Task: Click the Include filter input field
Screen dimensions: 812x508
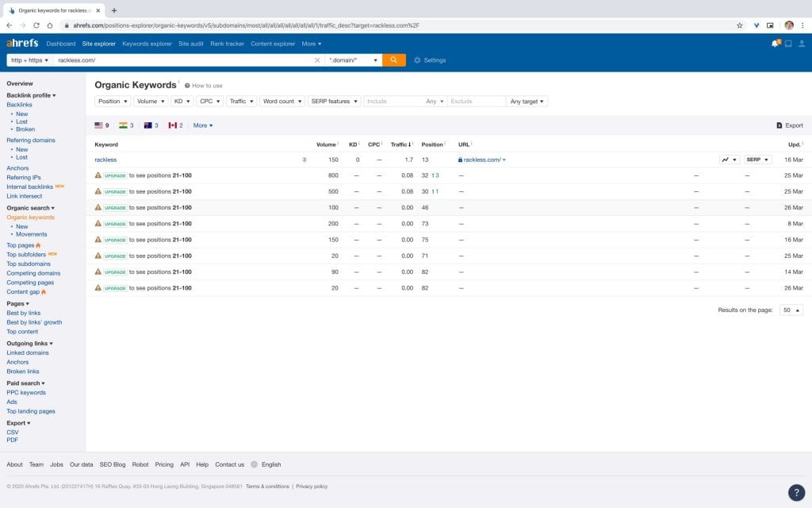Action: [x=393, y=102]
